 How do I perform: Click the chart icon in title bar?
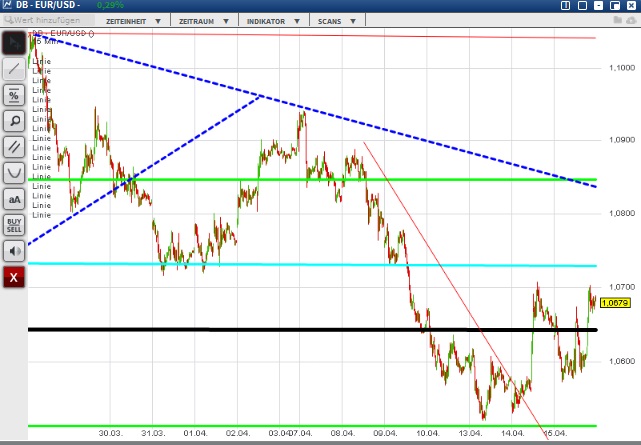7,5
